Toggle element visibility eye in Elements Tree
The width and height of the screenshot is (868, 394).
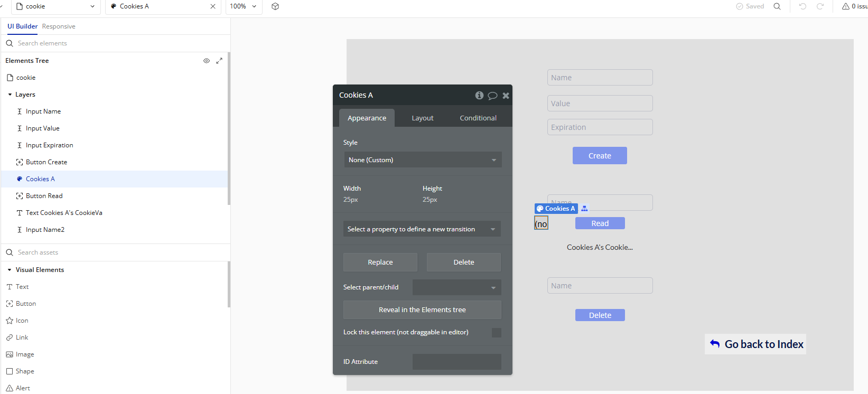(207, 61)
